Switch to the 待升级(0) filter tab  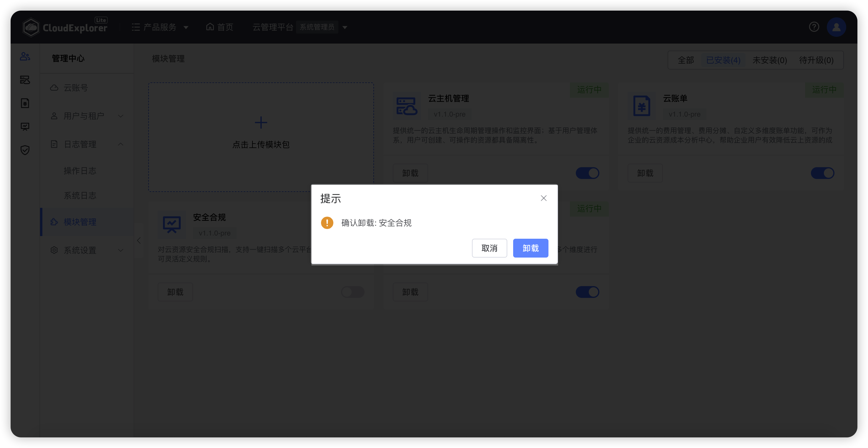click(816, 60)
